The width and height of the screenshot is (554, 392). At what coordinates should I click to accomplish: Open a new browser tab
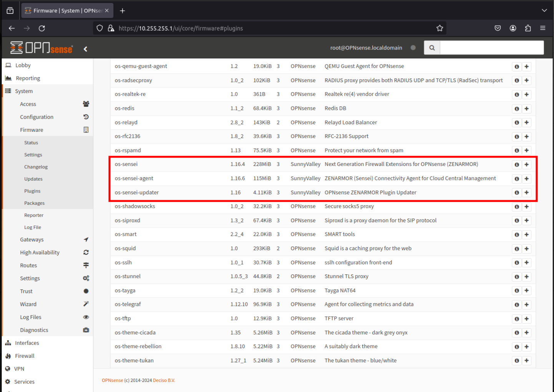123,11
